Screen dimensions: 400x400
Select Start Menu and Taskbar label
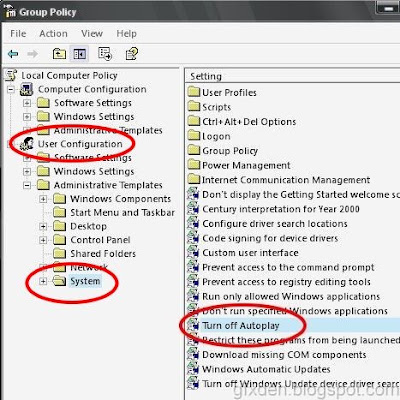coord(122,213)
